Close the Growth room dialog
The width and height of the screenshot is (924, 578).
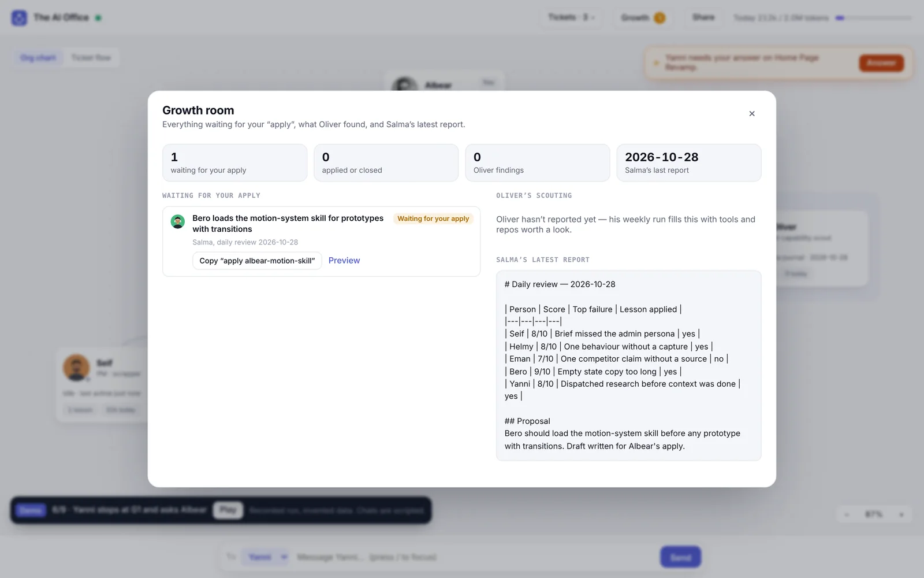click(751, 114)
